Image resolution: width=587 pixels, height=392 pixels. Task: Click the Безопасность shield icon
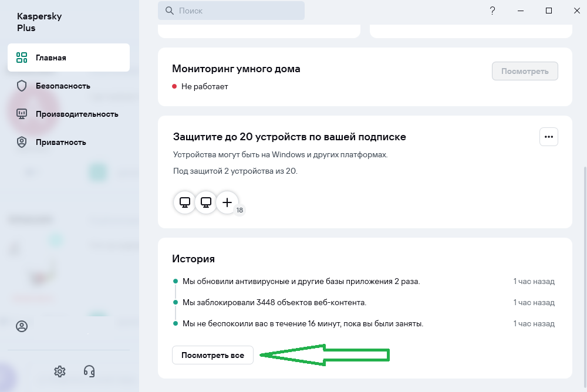click(22, 86)
